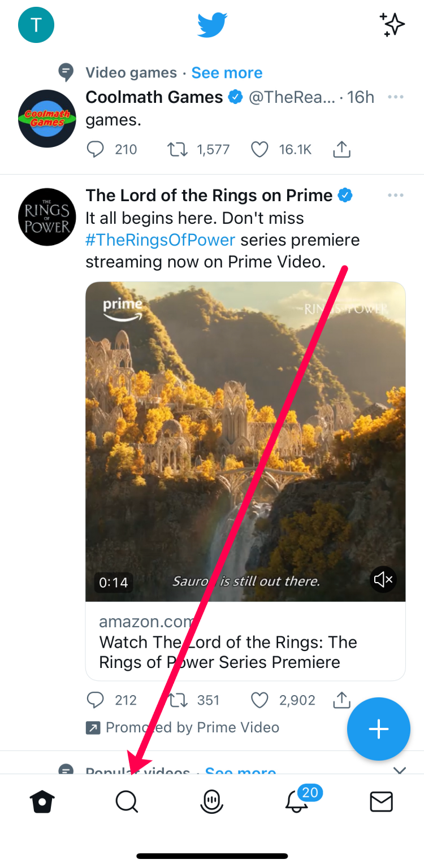Tap the #TheRingsOfPower hashtag
424x868 pixels.
160,240
